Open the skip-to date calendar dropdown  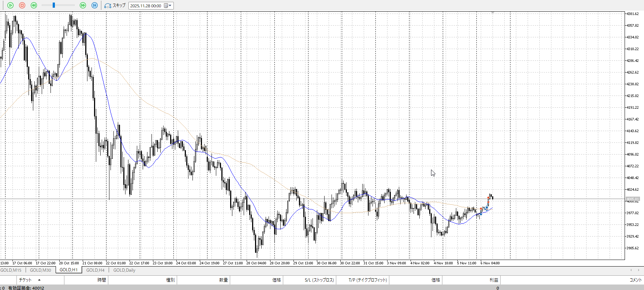click(x=168, y=5)
